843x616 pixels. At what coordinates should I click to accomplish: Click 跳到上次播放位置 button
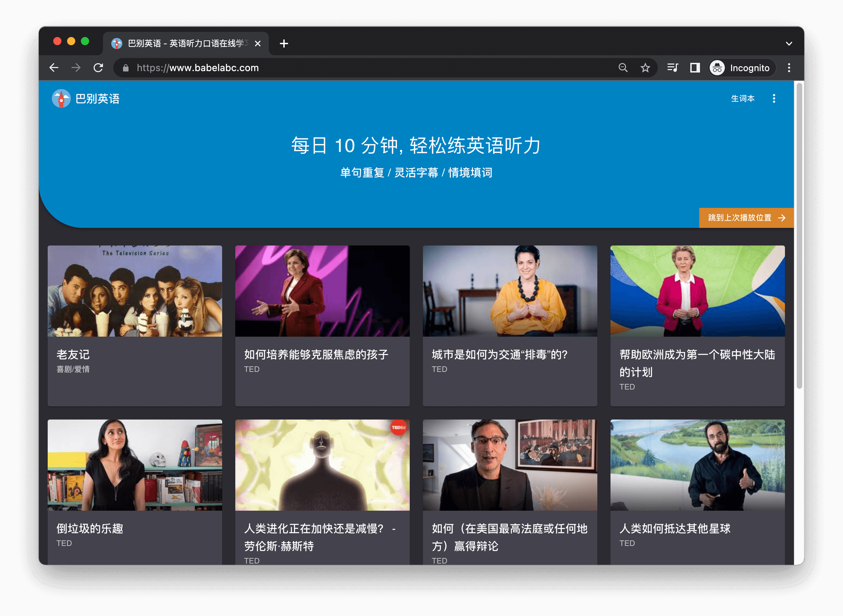746,218
